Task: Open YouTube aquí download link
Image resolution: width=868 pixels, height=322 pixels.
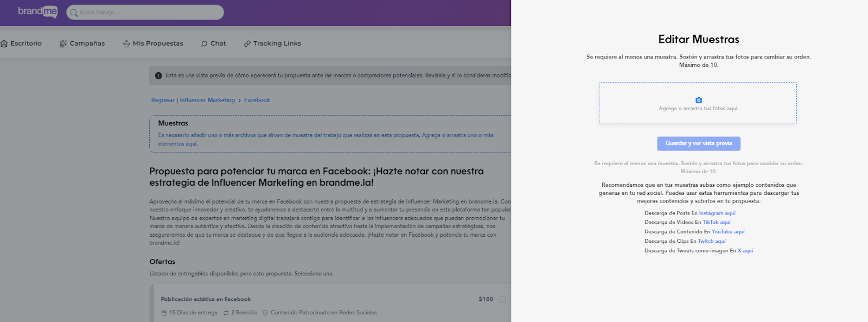Action: (x=728, y=232)
